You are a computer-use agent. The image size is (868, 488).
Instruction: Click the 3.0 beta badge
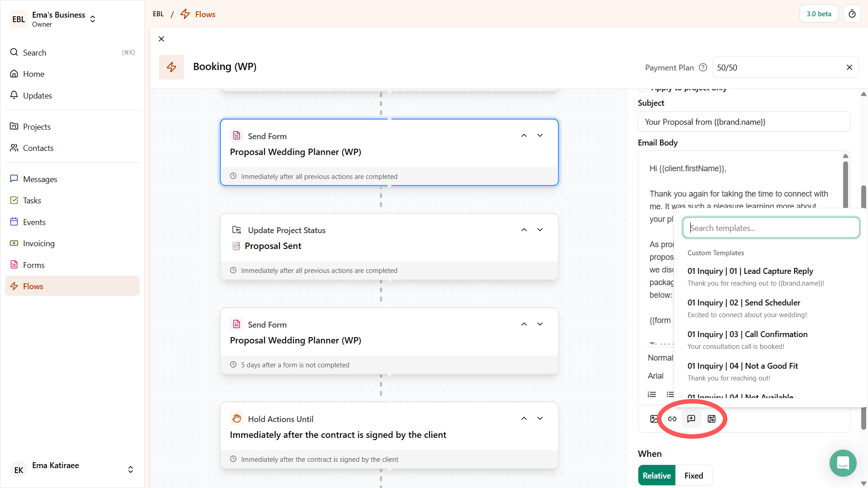tap(818, 14)
